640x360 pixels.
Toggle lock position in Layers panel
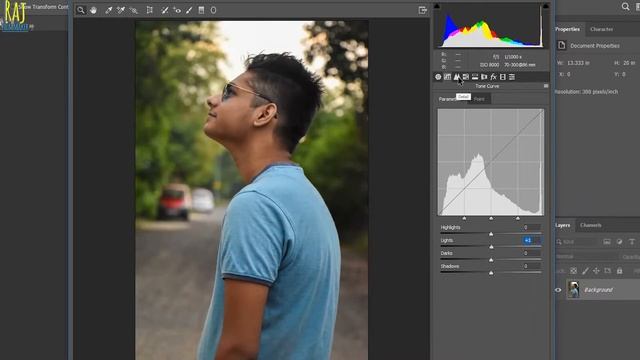[596, 271]
